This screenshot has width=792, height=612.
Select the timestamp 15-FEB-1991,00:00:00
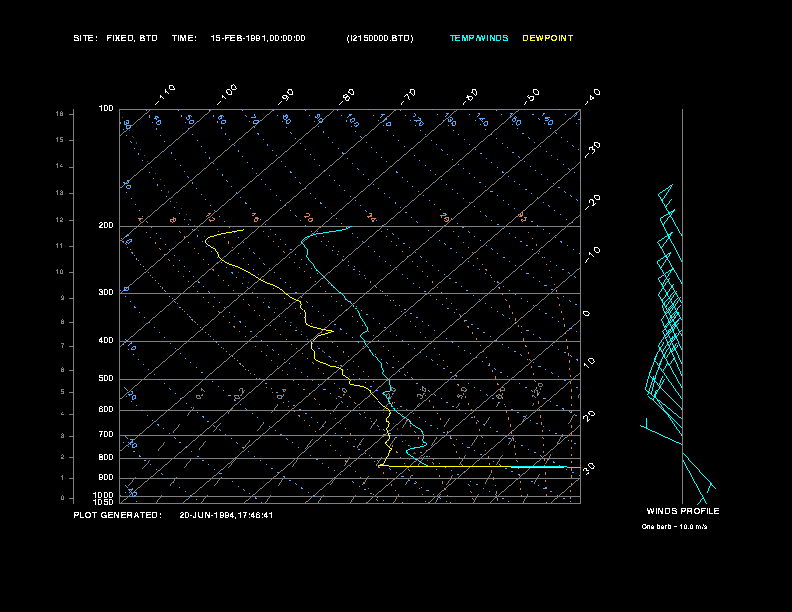click(x=258, y=38)
